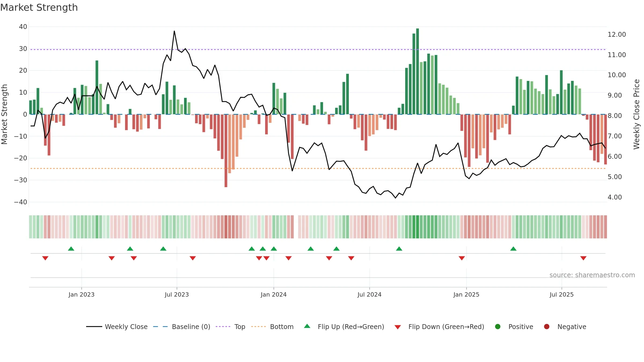The image size is (644, 362).
Task: Click the tallest green bar near 39
Action: (418, 71)
